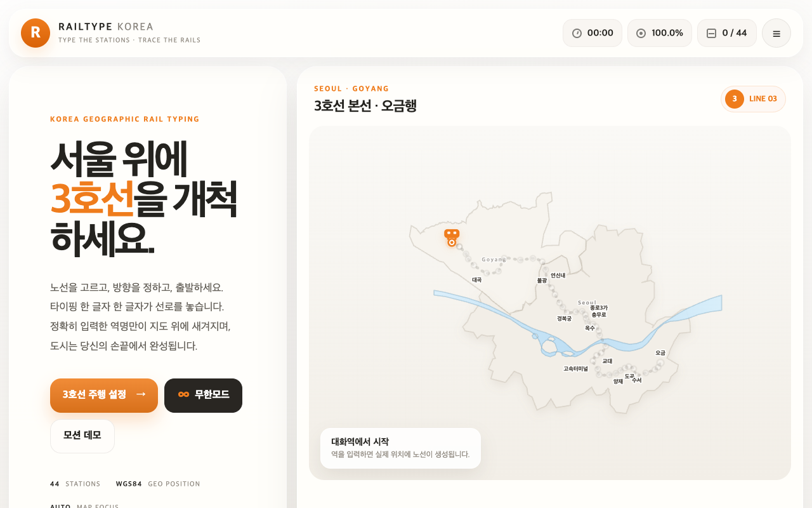Screen dimensions: 812x508
Task: Click the station counter icon
Action: (x=711, y=33)
